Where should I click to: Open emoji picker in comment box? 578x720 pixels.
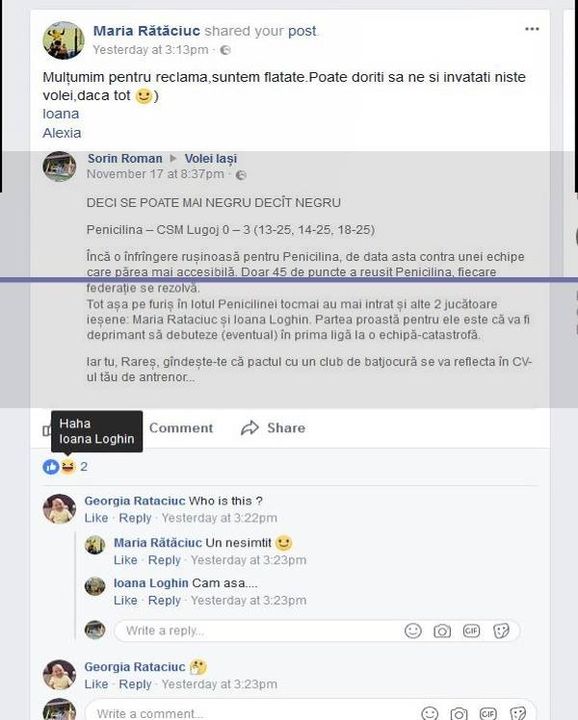pos(430,713)
